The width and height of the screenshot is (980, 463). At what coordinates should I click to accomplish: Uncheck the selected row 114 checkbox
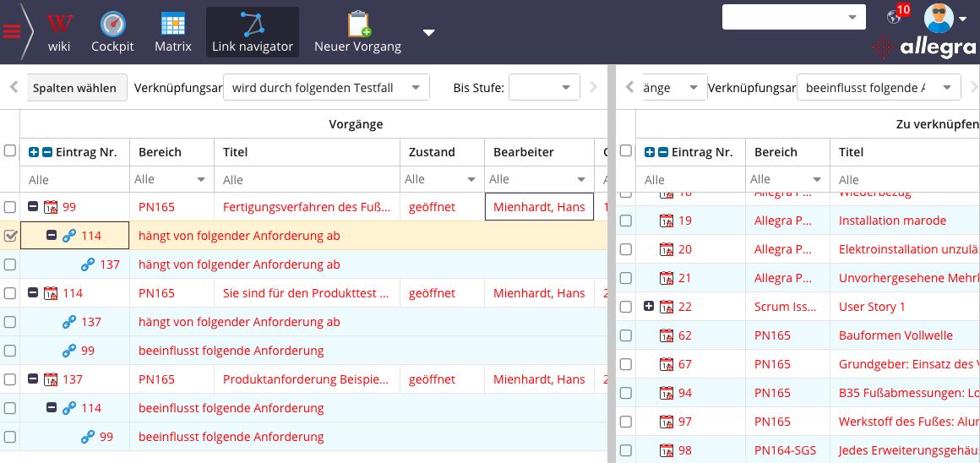click(x=10, y=236)
